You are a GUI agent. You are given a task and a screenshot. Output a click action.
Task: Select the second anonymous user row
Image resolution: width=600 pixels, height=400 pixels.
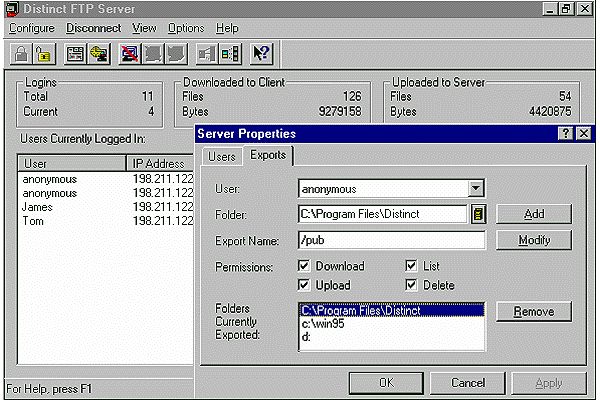click(106, 193)
